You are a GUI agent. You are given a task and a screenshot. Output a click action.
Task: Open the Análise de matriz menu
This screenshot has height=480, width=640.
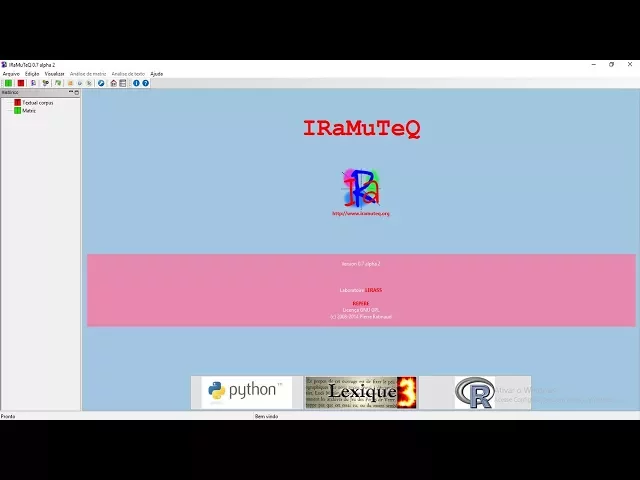[x=88, y=74]
